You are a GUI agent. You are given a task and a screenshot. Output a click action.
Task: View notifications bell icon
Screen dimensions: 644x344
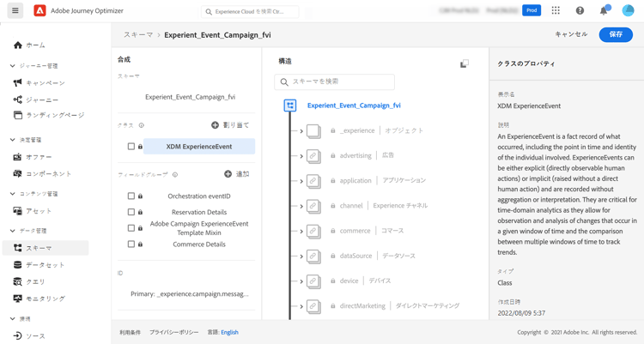coord(604,11)
